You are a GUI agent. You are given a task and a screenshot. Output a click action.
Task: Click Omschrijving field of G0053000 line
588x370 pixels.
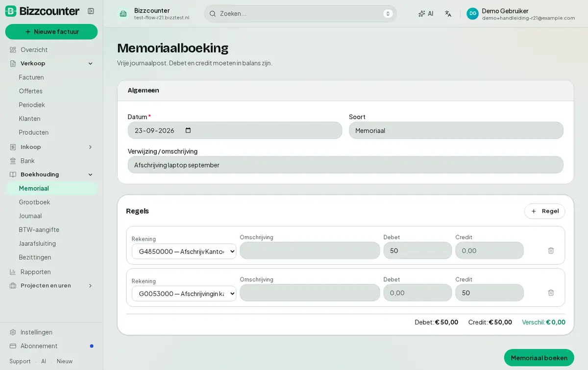pyautogui.click(x=310, y=293)
